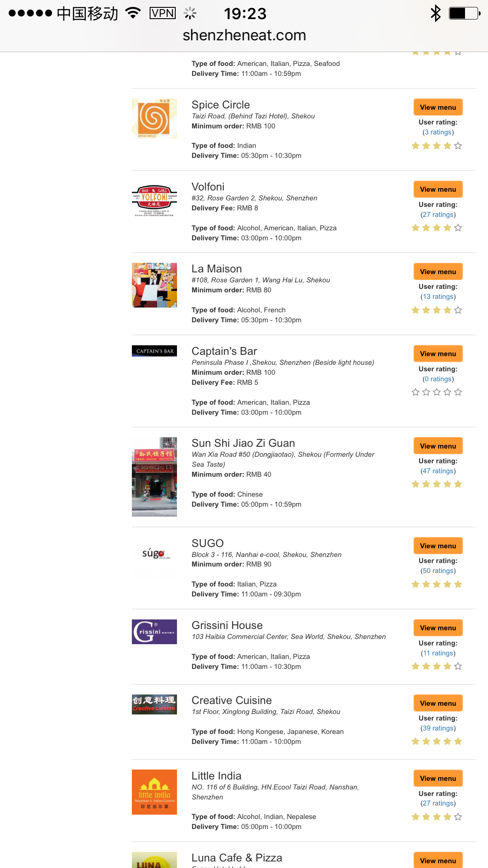Open the 27 ratings link for Volfoni

click(438, 215)
